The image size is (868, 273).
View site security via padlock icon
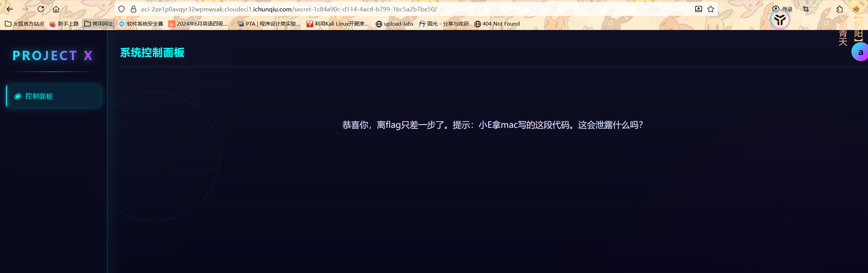[x=134, y=9]
